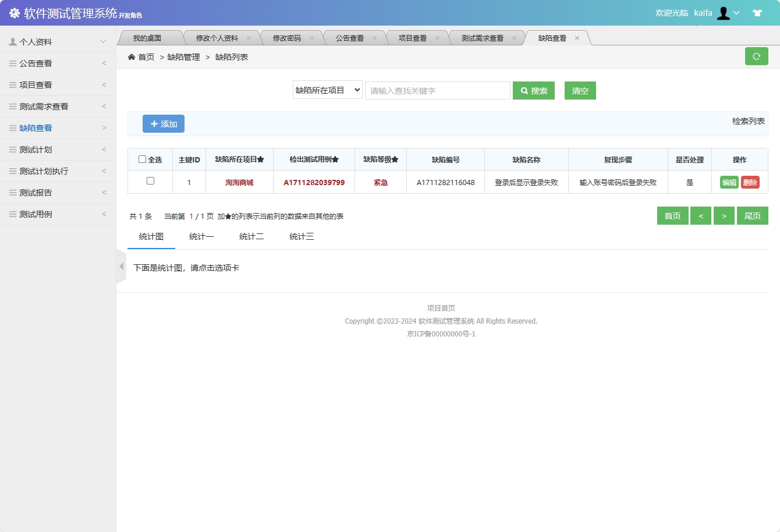780x532 pixels.
Task: Click the person icon beside 个人资料
Action: (12, 41)
